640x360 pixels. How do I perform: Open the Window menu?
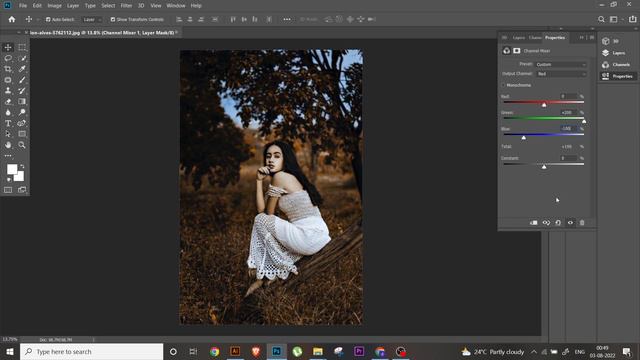176,6
